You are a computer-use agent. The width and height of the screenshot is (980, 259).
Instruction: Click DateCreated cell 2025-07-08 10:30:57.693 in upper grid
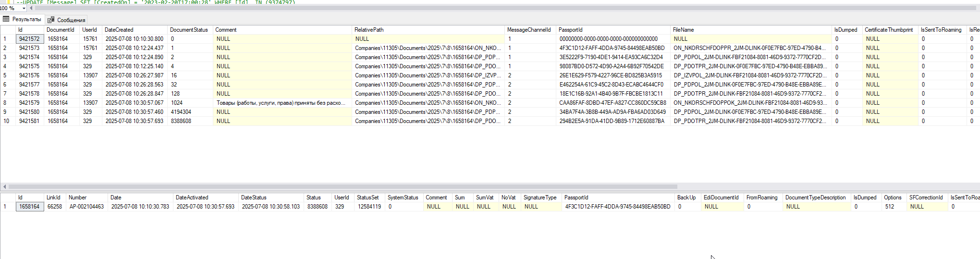coord(135,121)
